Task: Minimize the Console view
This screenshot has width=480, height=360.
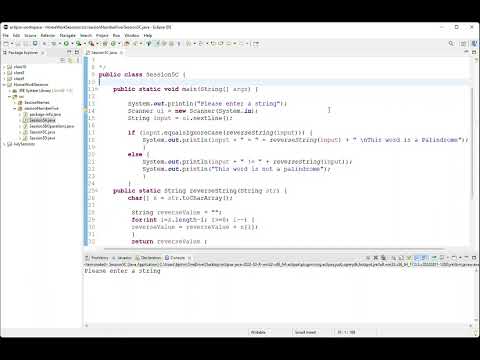Action: [467, 257]
